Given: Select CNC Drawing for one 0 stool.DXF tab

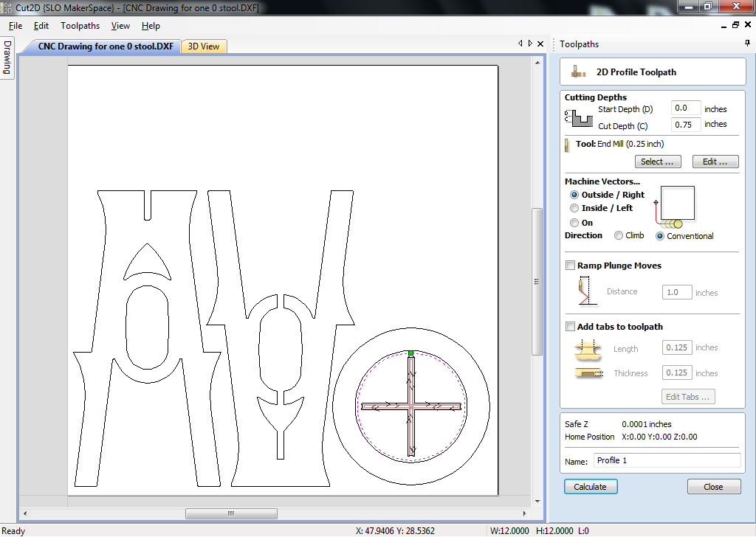Looking at the screenshot, I should 106,46.
